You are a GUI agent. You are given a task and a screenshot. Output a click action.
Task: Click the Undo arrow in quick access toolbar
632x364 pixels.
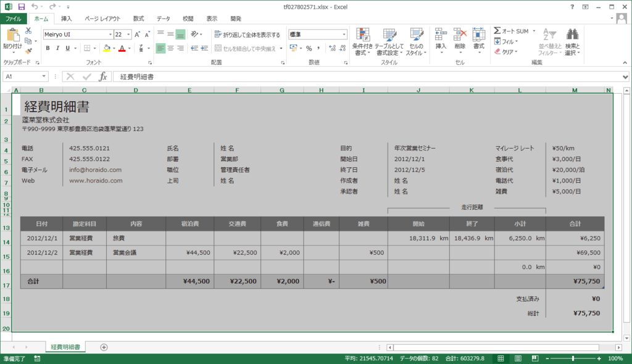[x=35, y=7]
